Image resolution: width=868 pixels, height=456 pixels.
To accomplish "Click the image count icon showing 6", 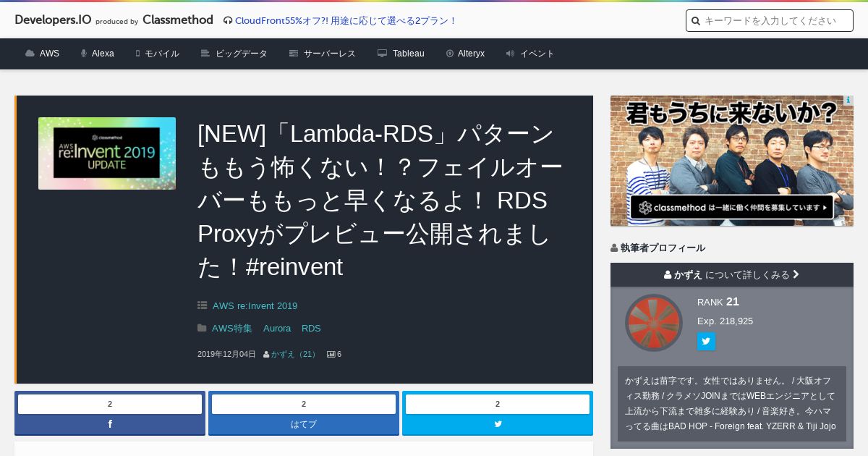I will click(331, 354).
